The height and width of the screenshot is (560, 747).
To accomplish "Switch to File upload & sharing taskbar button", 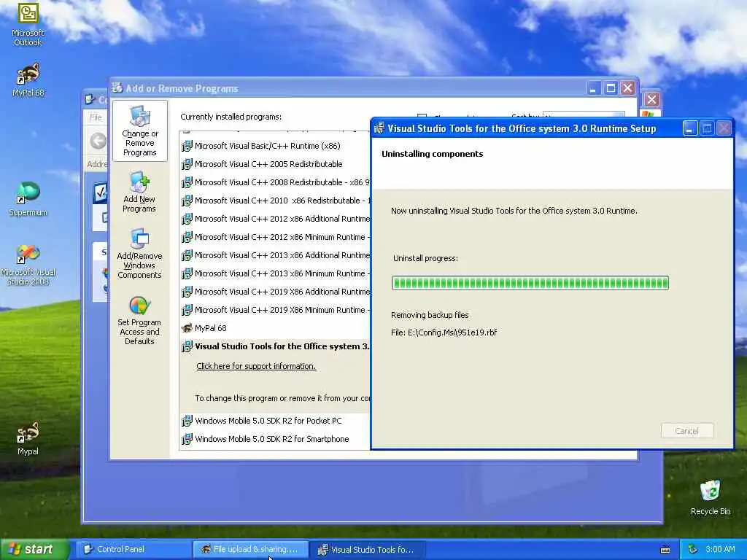I will coord(251,549).
